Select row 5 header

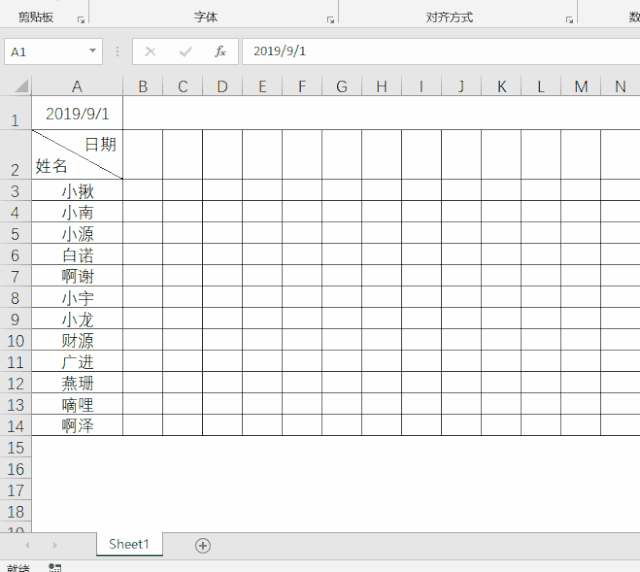click(x=16, y=233)
